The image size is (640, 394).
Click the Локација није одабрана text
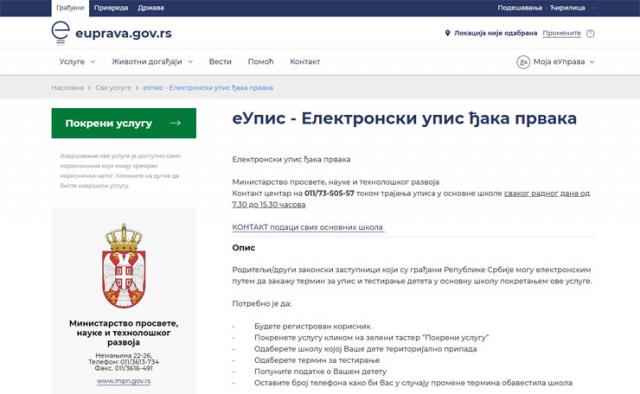tap(496, 33)
